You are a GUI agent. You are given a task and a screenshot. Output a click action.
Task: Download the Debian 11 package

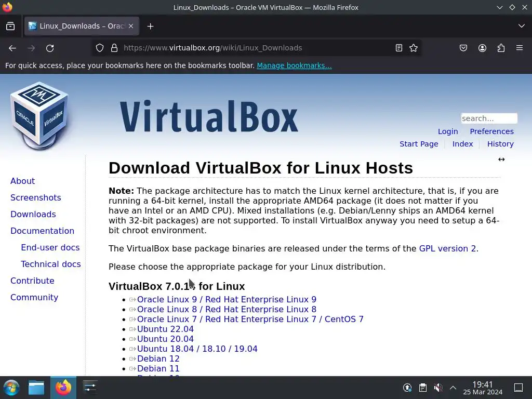point(158,368)
